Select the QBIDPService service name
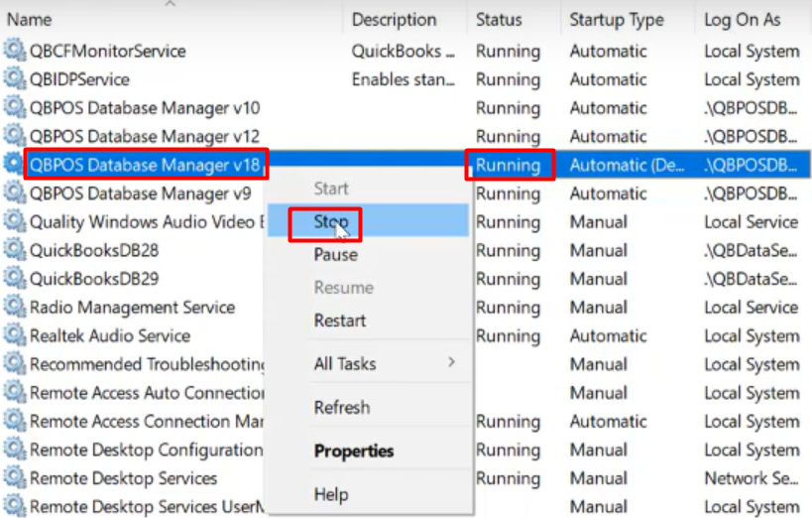 79,79
